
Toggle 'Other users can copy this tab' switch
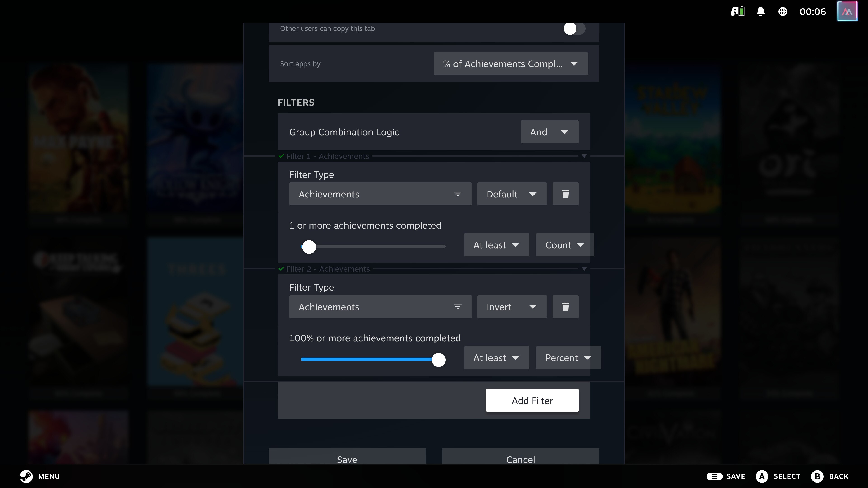coord(574,29)
